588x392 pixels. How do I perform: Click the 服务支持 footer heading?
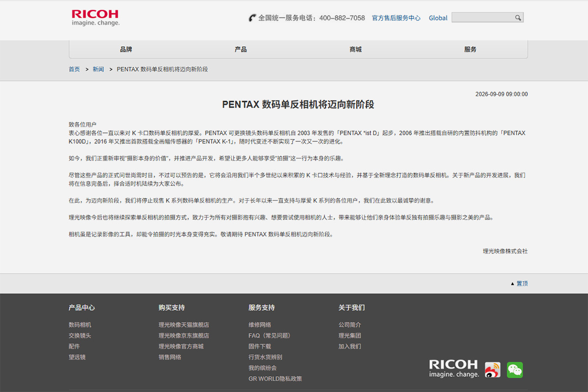point(262,308)
